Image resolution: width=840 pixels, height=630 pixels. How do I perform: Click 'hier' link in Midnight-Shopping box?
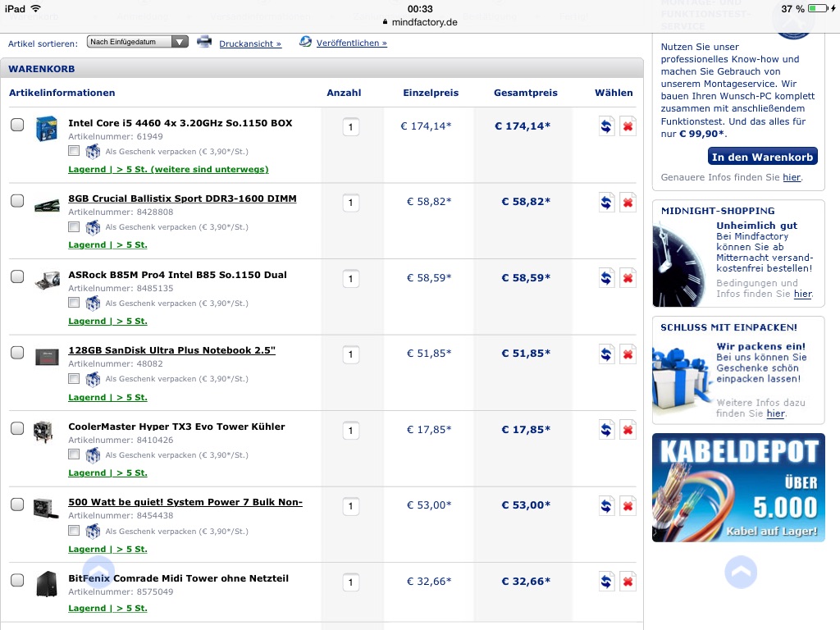tap(802, 294)
